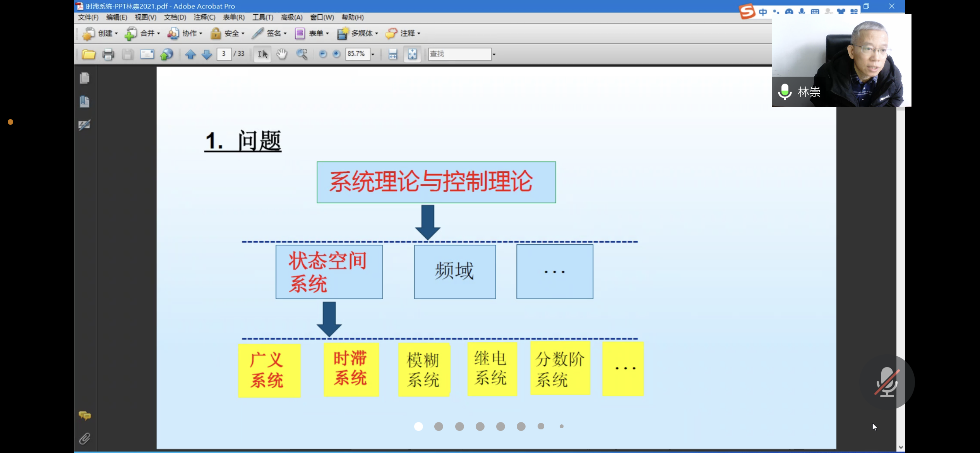Open the 视图(V) menu

[x=146, y=17]
